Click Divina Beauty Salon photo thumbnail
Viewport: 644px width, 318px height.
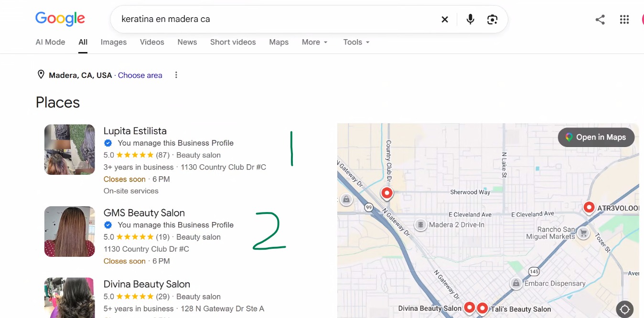pyautogui.click(x=70, y=298)
